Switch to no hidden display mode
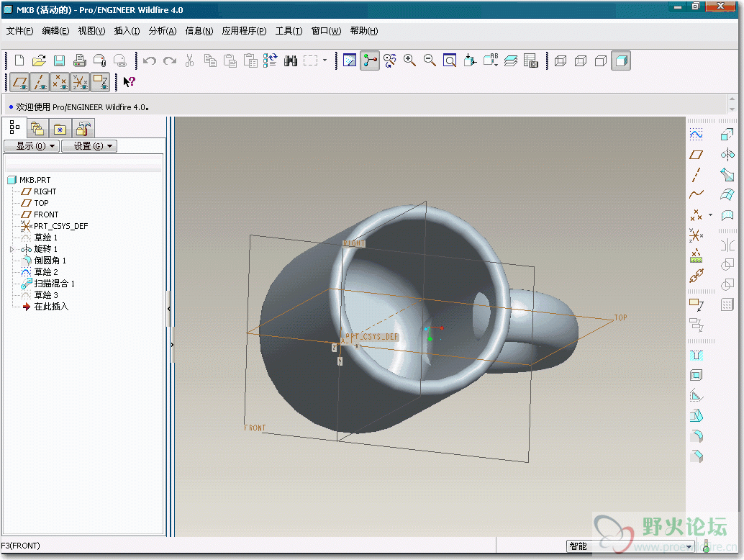 click(600, 60)
